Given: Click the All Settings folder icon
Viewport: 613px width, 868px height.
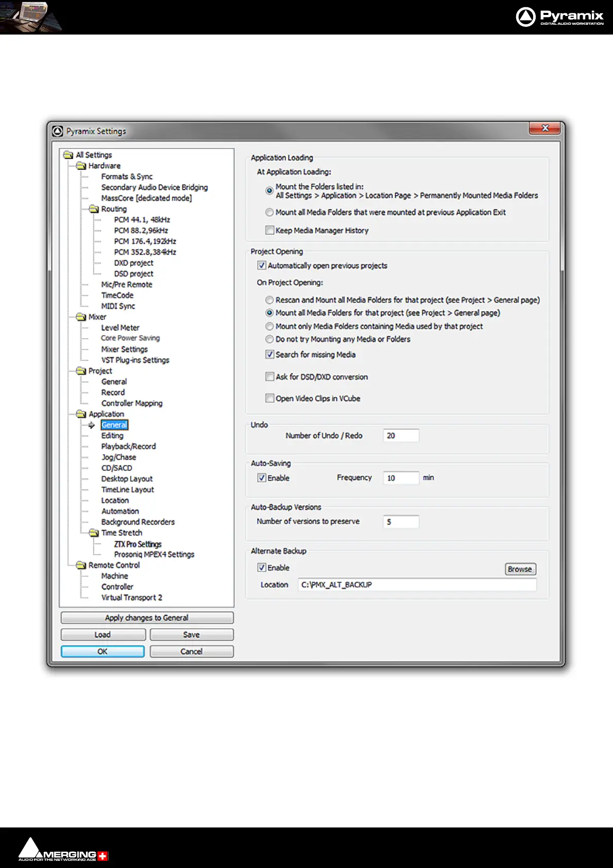Looking at the screenshot, I should (68, 155).
